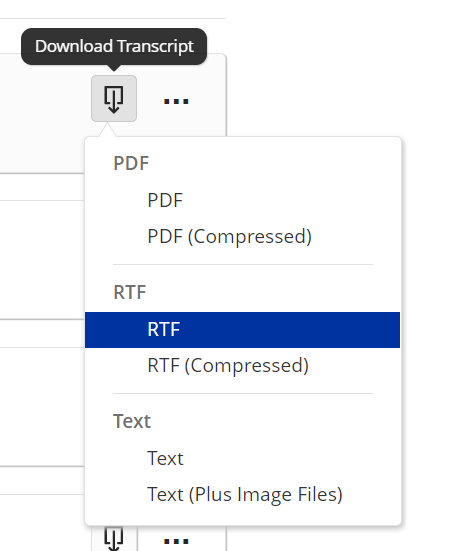Screen dimensions: 462x551
Task: Click the divider between RTF and Text sections
Action: coord(243,394)
